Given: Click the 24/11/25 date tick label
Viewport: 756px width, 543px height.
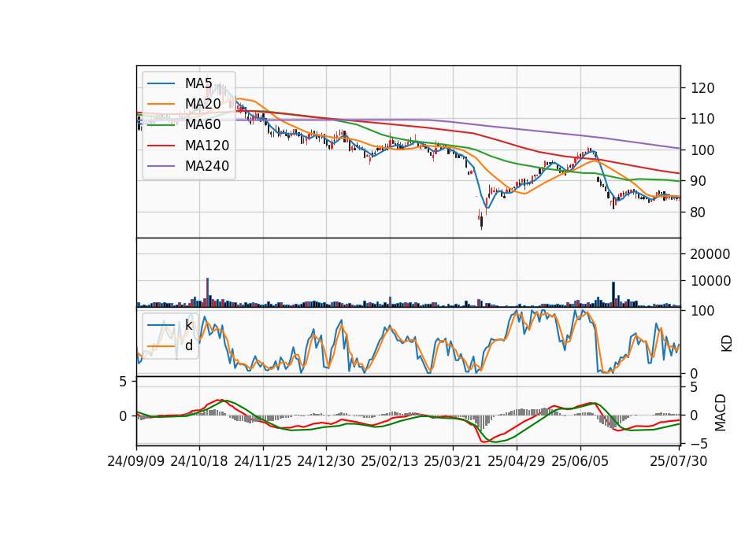Looking at the screenshot, I should (263, 461).
